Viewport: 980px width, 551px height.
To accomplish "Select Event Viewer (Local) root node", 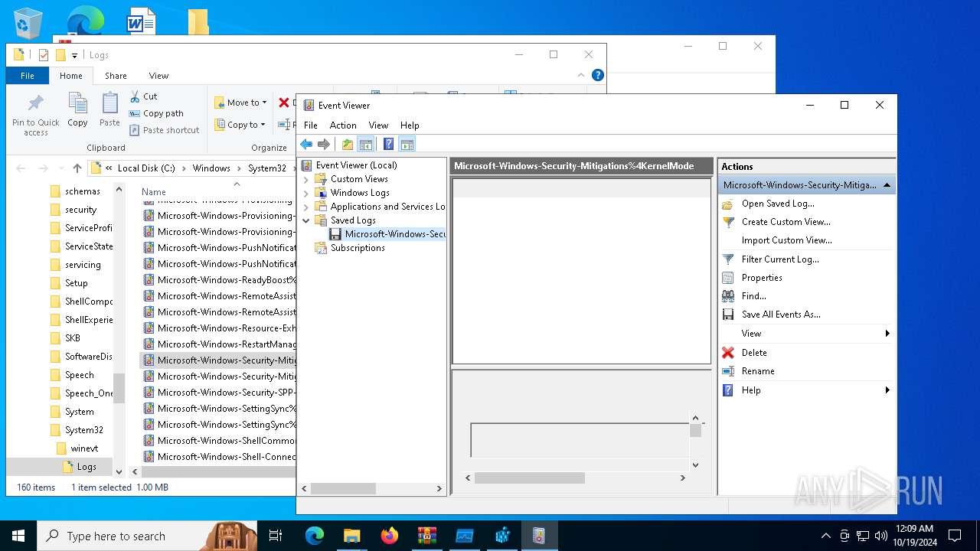I will 356,165.
